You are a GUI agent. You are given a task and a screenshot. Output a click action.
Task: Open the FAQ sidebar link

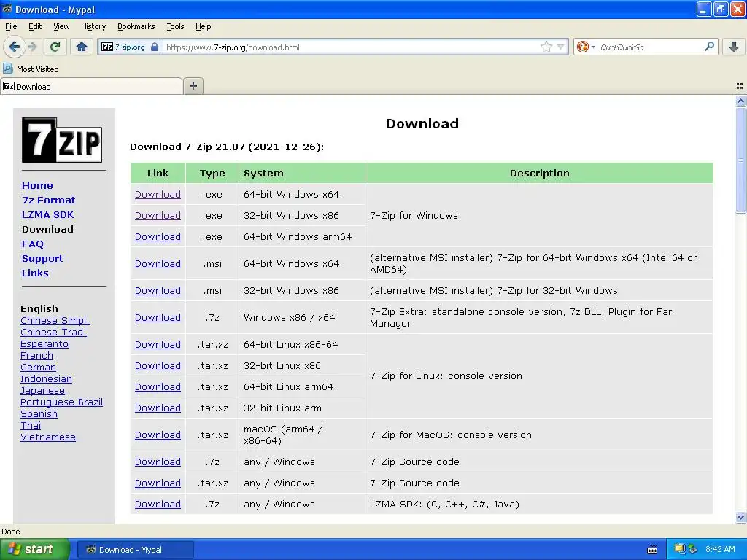pos(32,244)
